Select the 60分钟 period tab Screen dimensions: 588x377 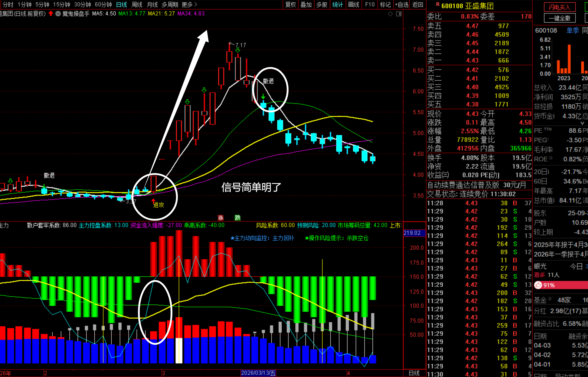(x=103, y=5)
